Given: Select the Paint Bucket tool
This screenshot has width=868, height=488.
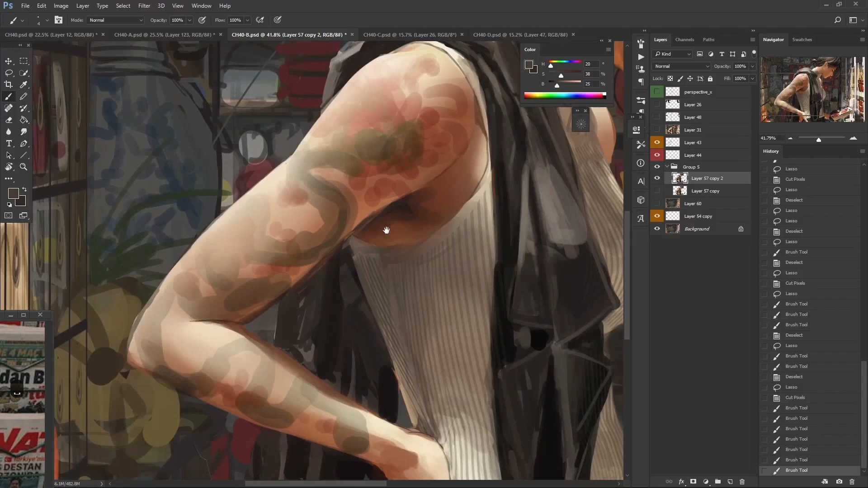Looking at the screenshot, I should [24, 120].
